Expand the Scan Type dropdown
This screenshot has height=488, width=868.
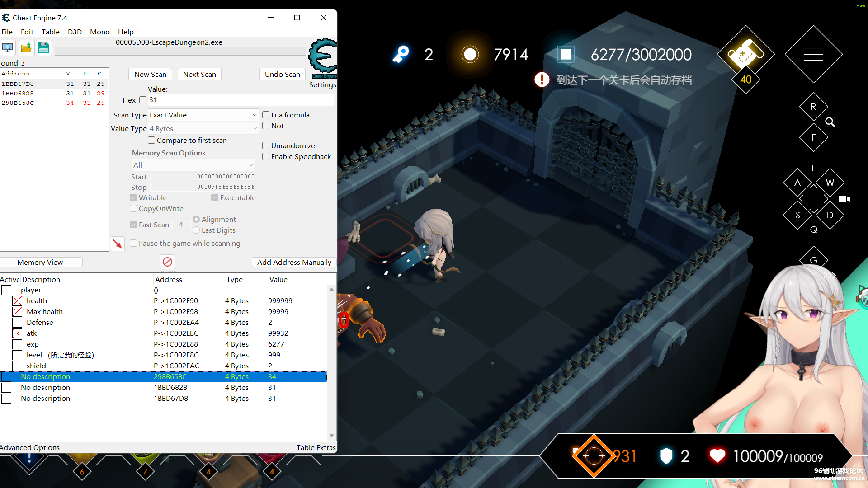coord(203,115)
